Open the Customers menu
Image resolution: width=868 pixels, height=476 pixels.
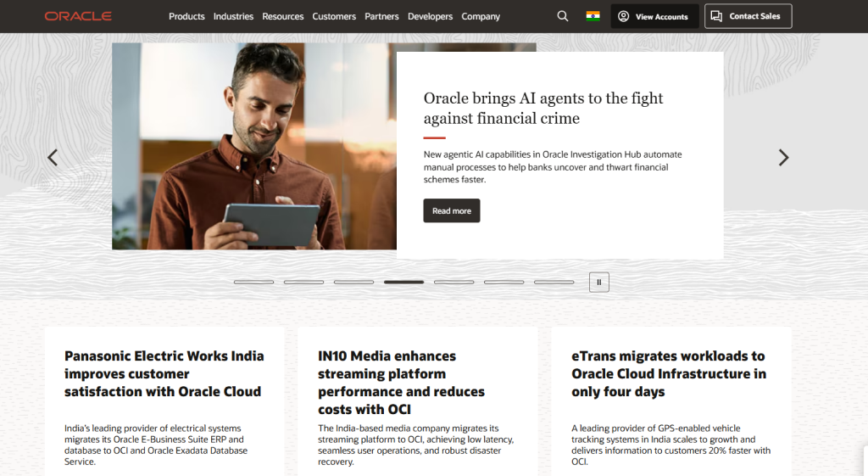[334, 16]
